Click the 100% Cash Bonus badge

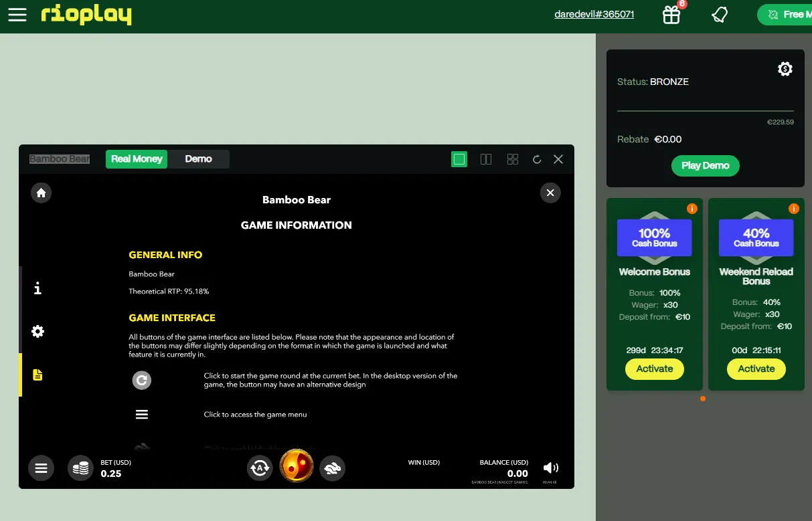click(655, 237)
